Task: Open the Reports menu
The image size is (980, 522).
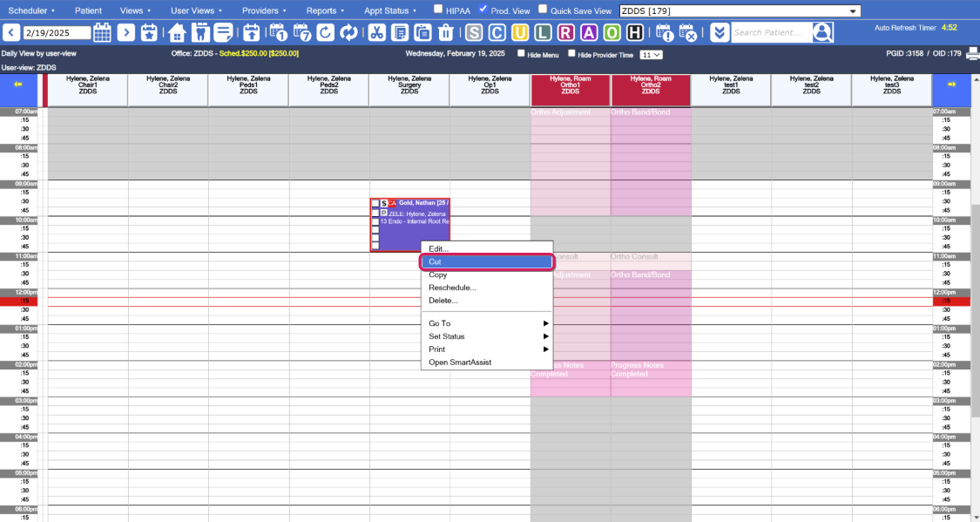Action: tap(323, 10)
